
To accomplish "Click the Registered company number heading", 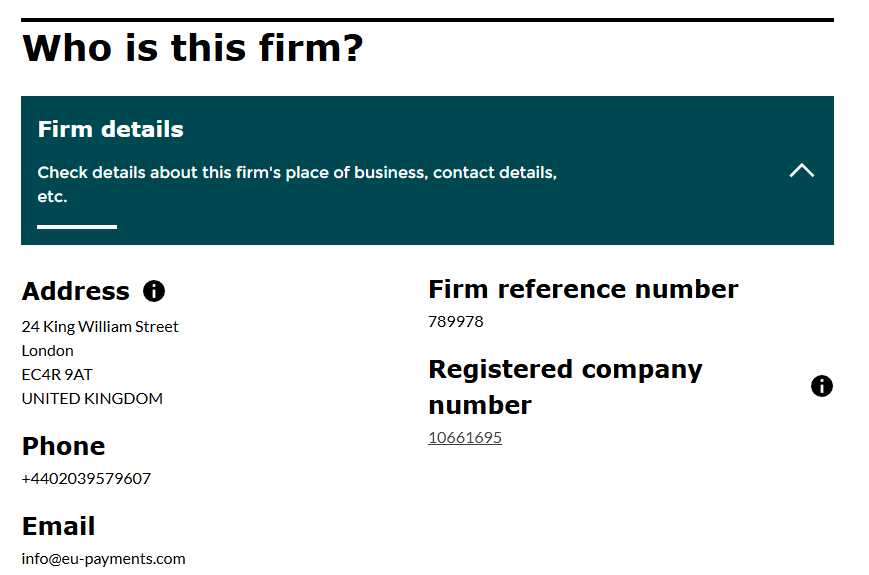I will pos(565,387).
